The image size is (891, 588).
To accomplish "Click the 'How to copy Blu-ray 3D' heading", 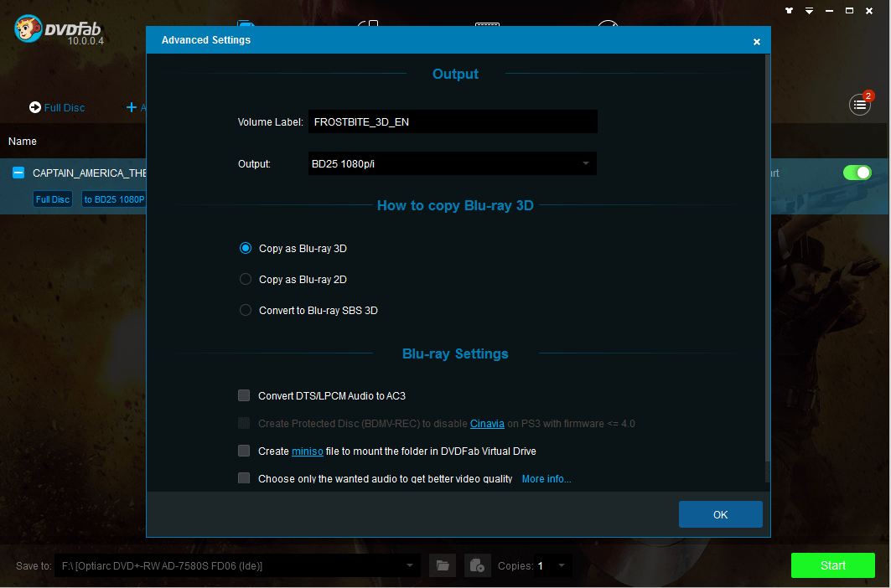I will [455, 205].
